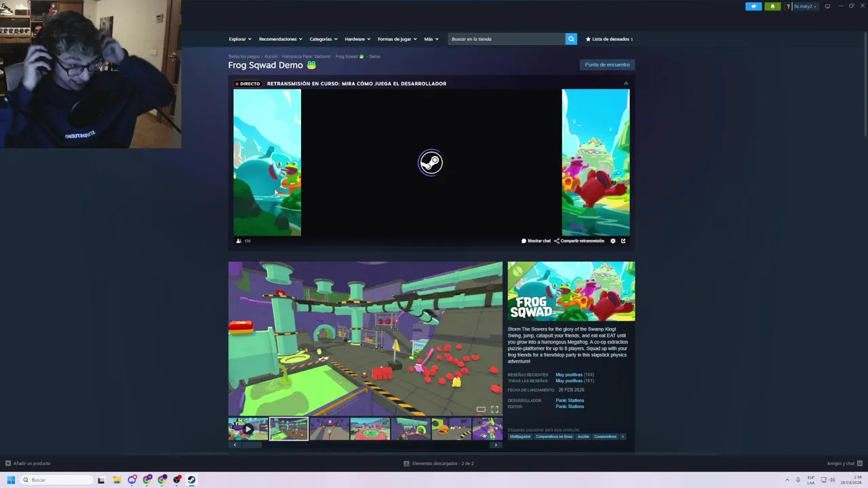Open Task View from taskbar
The width and height of the screenshot is (868, 488).
click(101, 480)
